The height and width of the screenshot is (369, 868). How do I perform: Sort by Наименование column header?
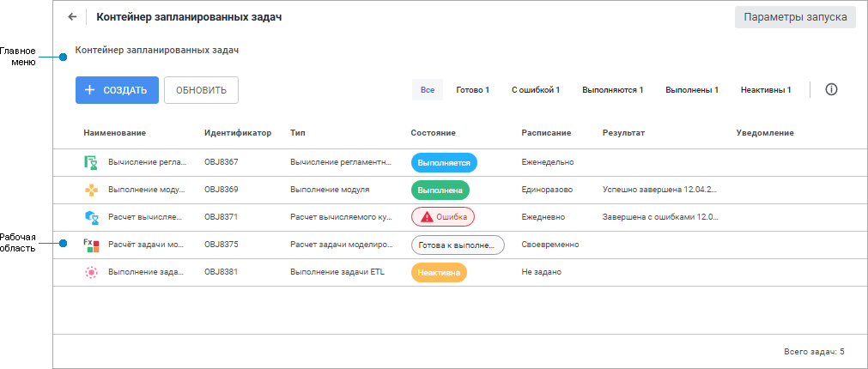114,133
